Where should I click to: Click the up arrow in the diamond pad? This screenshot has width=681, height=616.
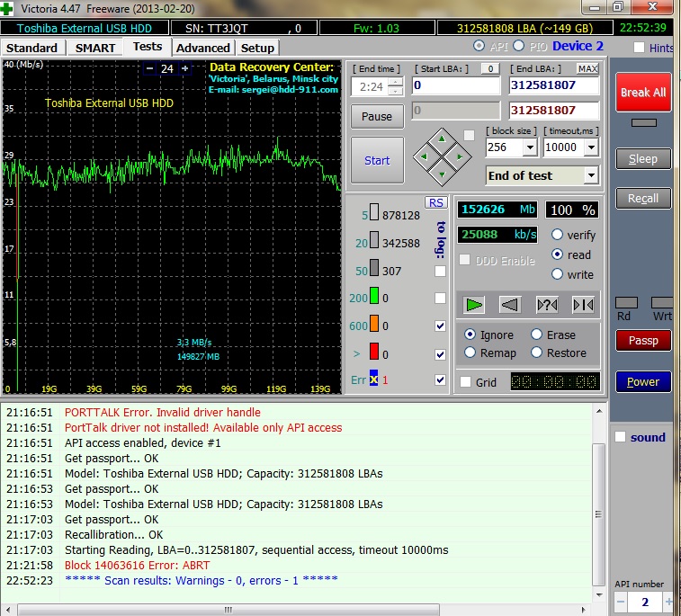(x=441, y=139)
